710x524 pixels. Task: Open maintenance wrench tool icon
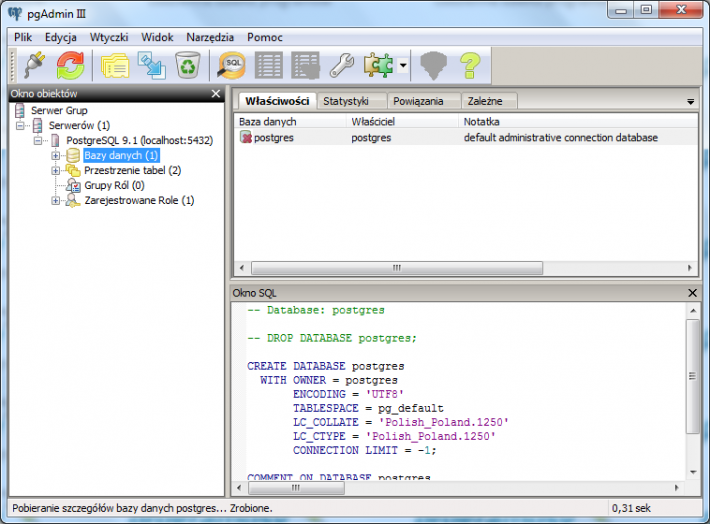(342, 66)
